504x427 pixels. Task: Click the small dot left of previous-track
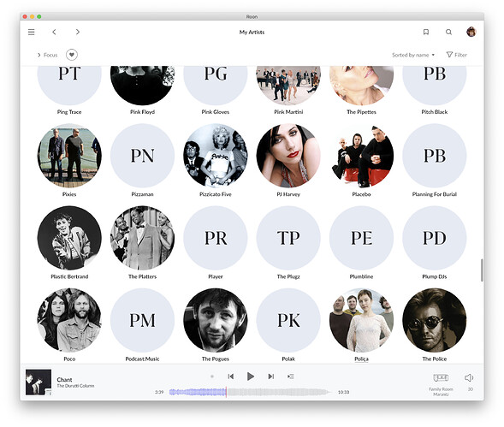(x=212, y=377)
